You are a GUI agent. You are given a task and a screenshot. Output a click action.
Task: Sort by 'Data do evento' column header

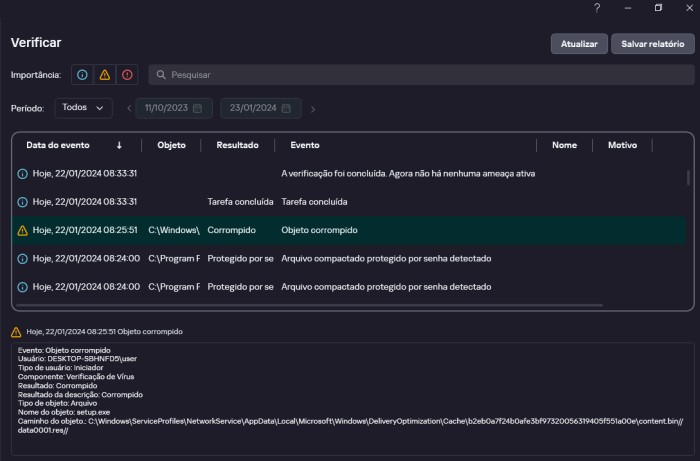57,145
